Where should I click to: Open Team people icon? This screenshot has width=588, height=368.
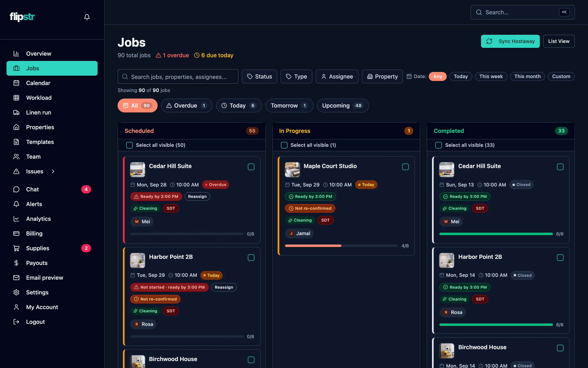(16, 156)
